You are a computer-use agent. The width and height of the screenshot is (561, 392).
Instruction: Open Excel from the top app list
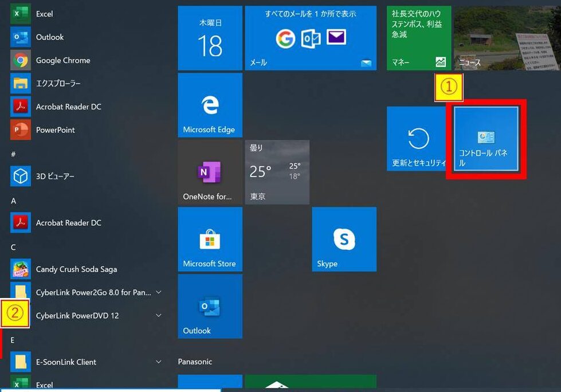(86, 14)
